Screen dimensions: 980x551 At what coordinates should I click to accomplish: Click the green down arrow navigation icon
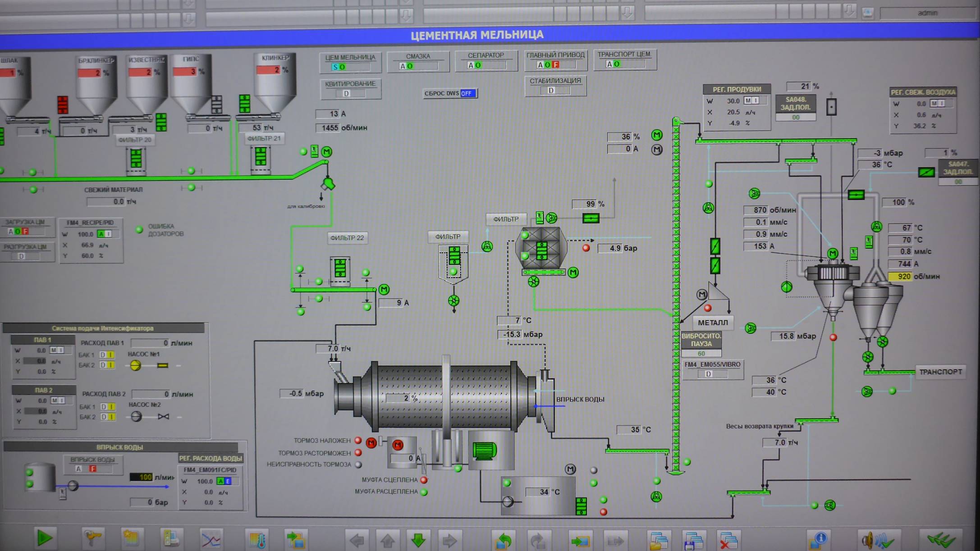coord(418,539)
